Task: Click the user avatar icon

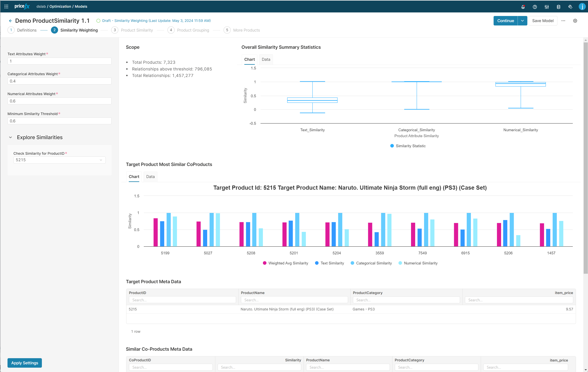Action: (582, 7)
